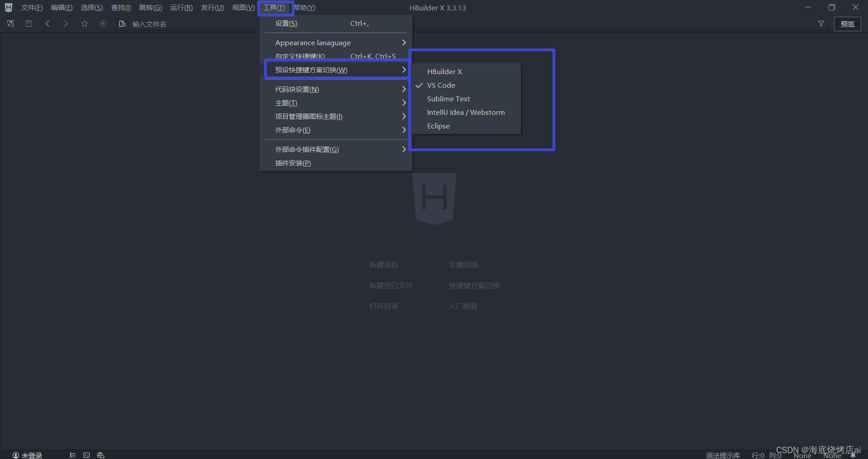Click the 快捷键方案切换 link
The width and height of the screenshot is (868, 459).
(474, 285)
